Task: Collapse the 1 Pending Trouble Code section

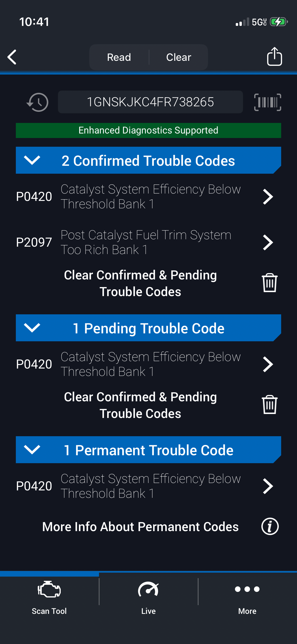Action: [32, 328]
